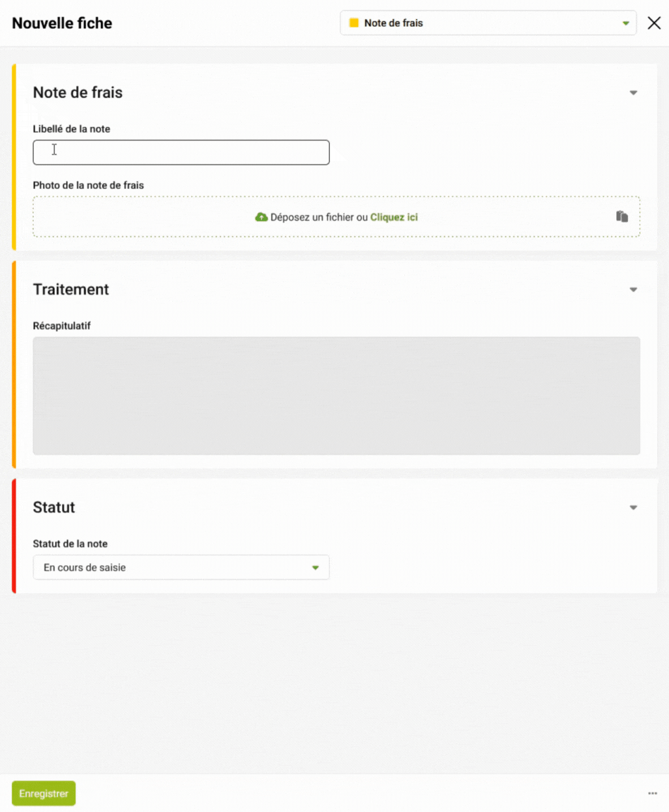Open the form type selector showing Note de frais
The width and height of the screenshot is (669, 812).
pyautogui.click(x=487, y=23)
